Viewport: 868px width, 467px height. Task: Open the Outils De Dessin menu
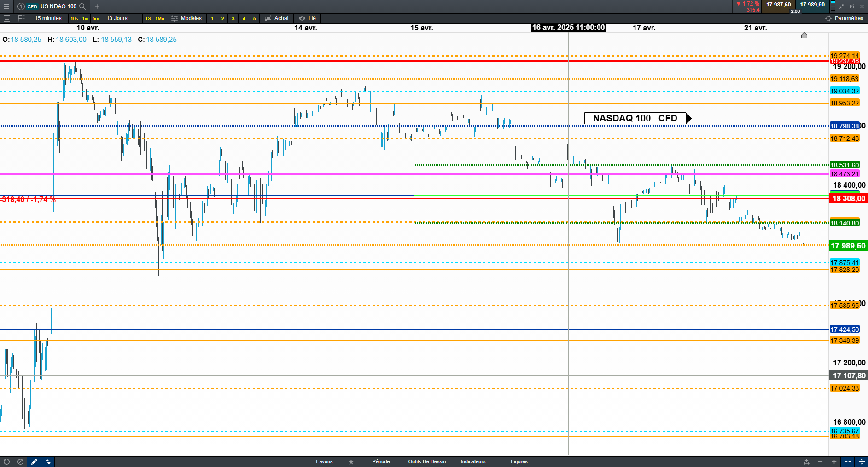(x=427, y=461)
